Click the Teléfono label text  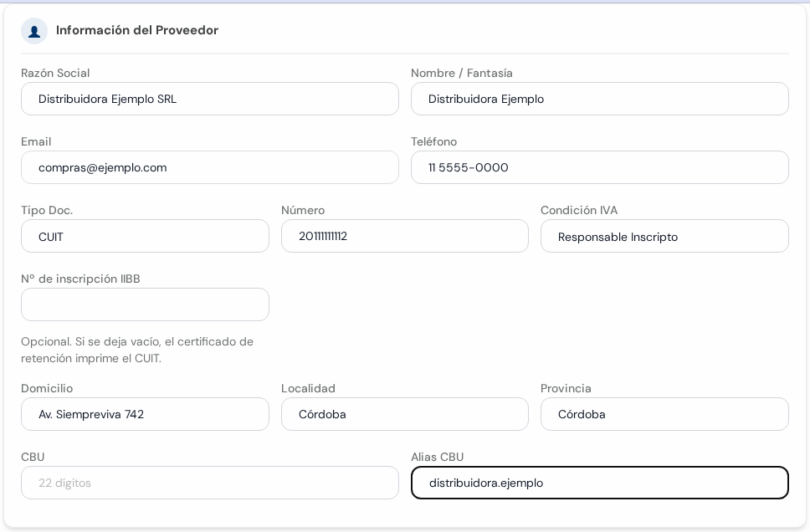click(434, 141)
